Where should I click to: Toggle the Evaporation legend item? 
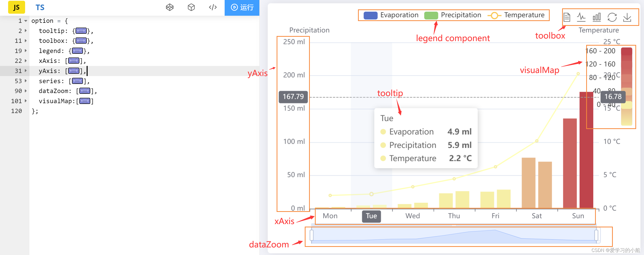[x=391, y=15]
